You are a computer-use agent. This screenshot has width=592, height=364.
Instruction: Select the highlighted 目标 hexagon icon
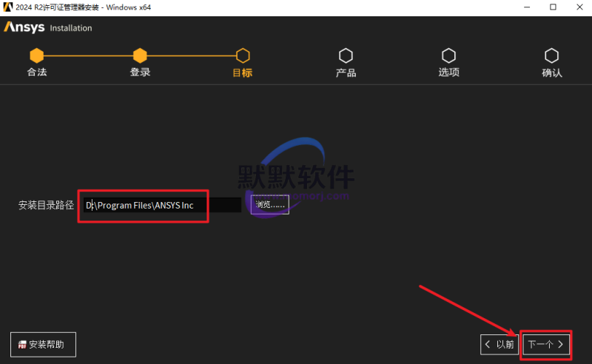coord(243,55)
